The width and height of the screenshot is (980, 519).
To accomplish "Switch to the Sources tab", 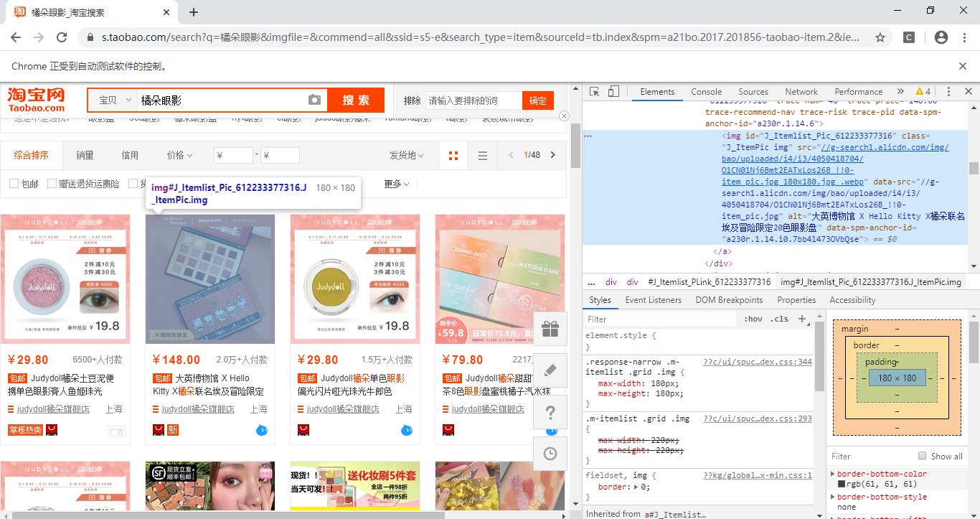I will 753,92.
